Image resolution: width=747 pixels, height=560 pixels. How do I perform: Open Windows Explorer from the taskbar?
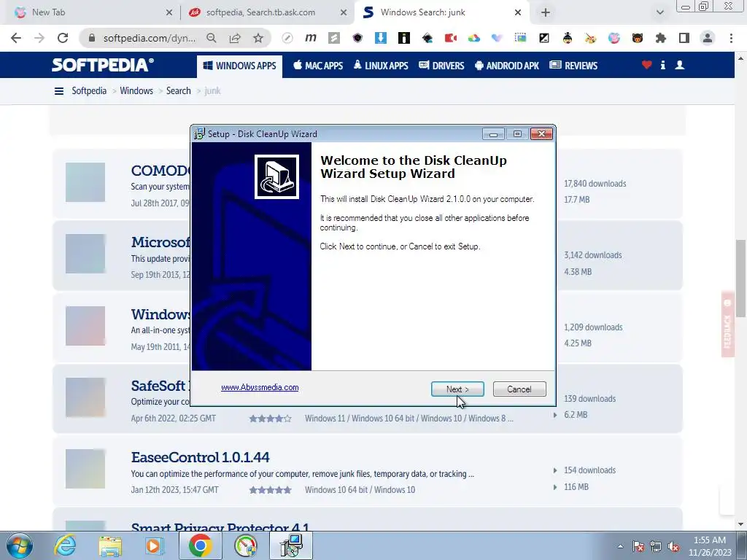pos(110,545)
